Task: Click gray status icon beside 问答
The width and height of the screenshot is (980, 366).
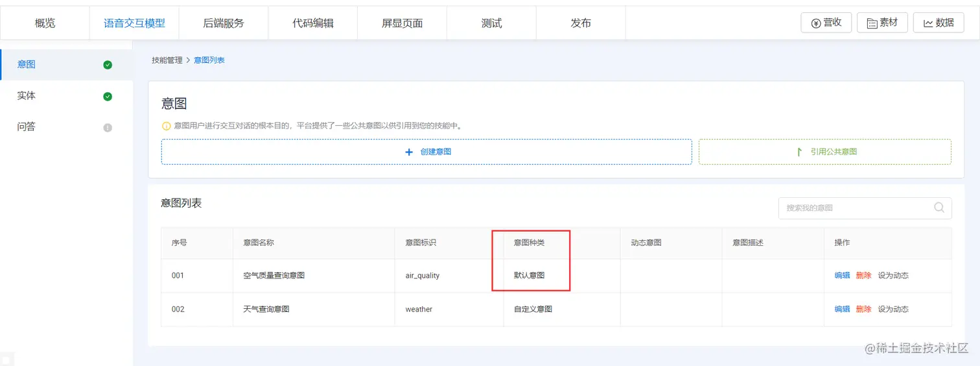Action: tap(108, 128)
